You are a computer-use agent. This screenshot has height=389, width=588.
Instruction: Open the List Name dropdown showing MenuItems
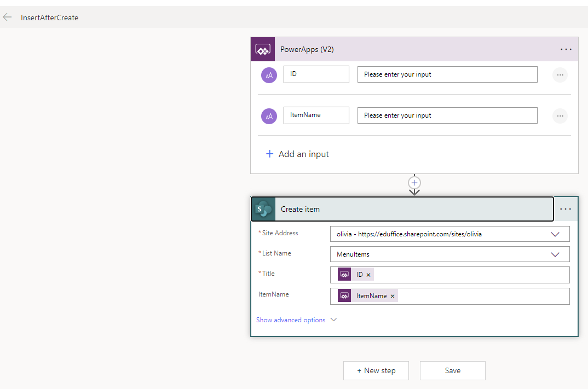click(556, 254)
